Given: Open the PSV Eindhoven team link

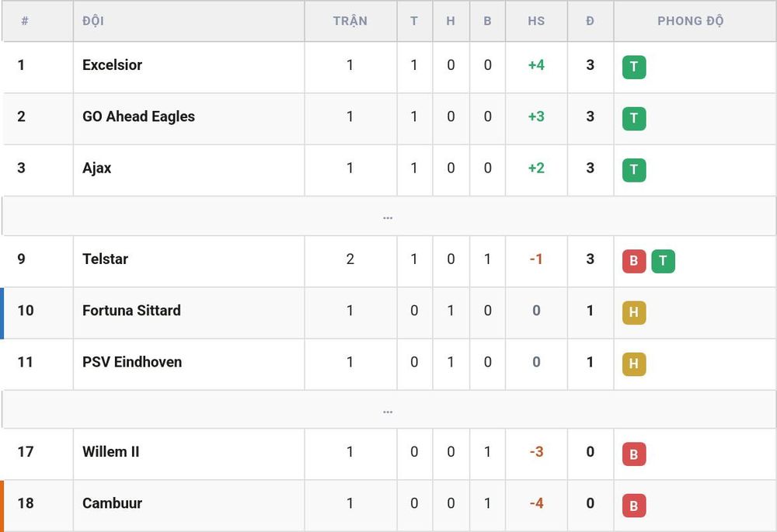Looking at the screenshot, I should [132, 362].
